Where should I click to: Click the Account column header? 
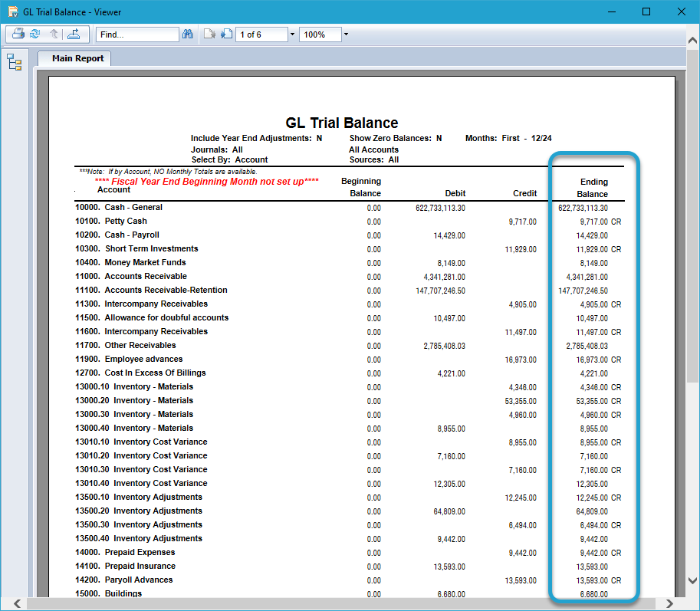tap(113, 189)
